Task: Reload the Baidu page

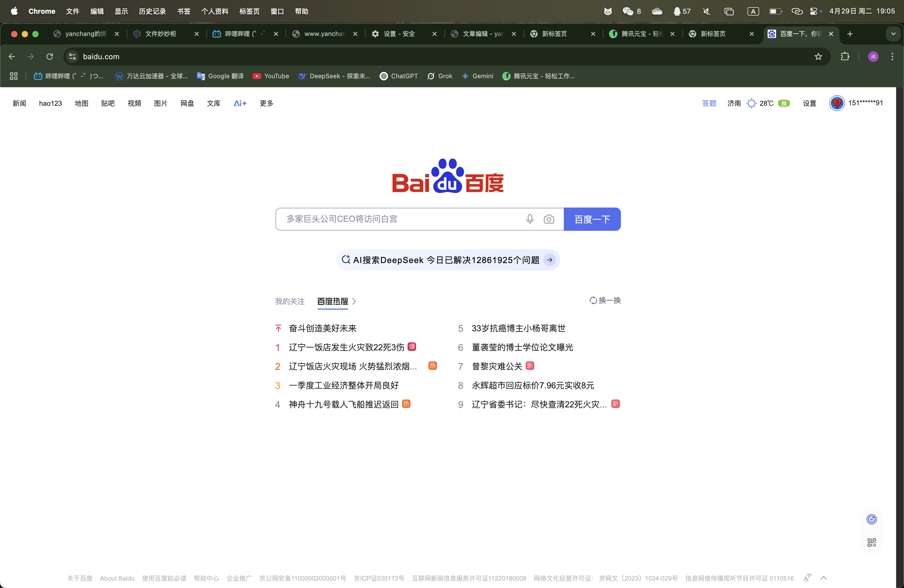Action: pos(50,57)
